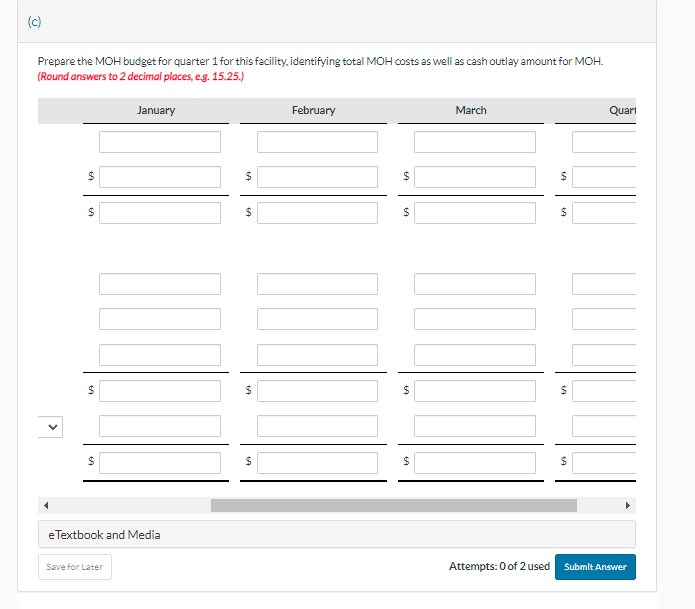Click the red rounding instruction text
Viewport: 695px width, 609px height.
coord(141,77)
